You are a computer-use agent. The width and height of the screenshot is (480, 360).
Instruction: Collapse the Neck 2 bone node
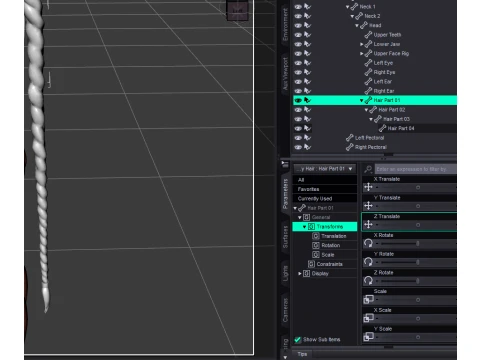click(352, 16)
